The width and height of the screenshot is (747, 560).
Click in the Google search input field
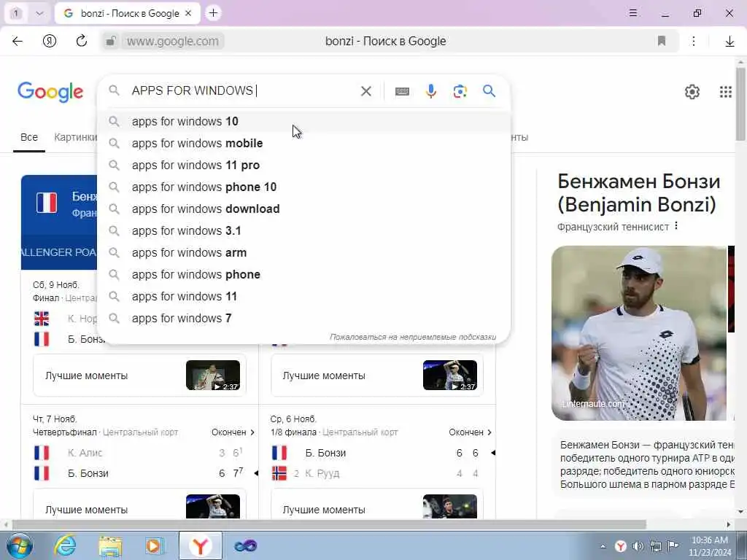point(243,90)
